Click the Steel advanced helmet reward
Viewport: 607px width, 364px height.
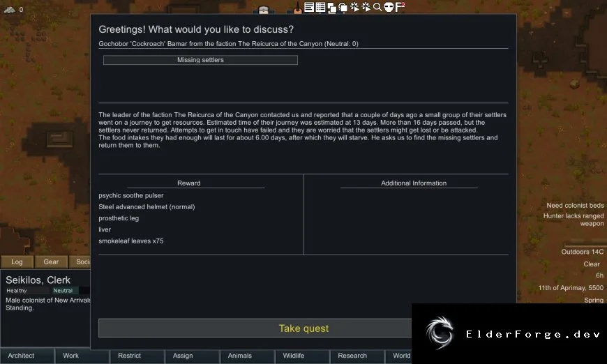pos(147,207)
